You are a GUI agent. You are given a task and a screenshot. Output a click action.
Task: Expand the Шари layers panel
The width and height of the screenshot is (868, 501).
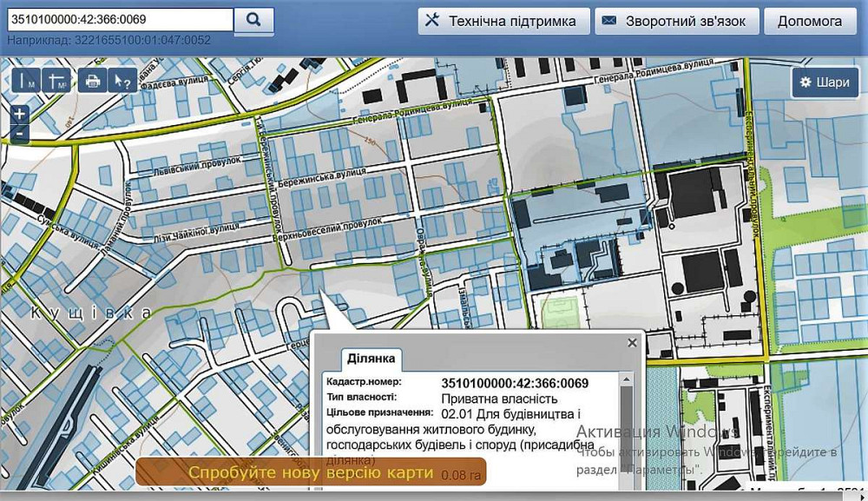[825, 82]
